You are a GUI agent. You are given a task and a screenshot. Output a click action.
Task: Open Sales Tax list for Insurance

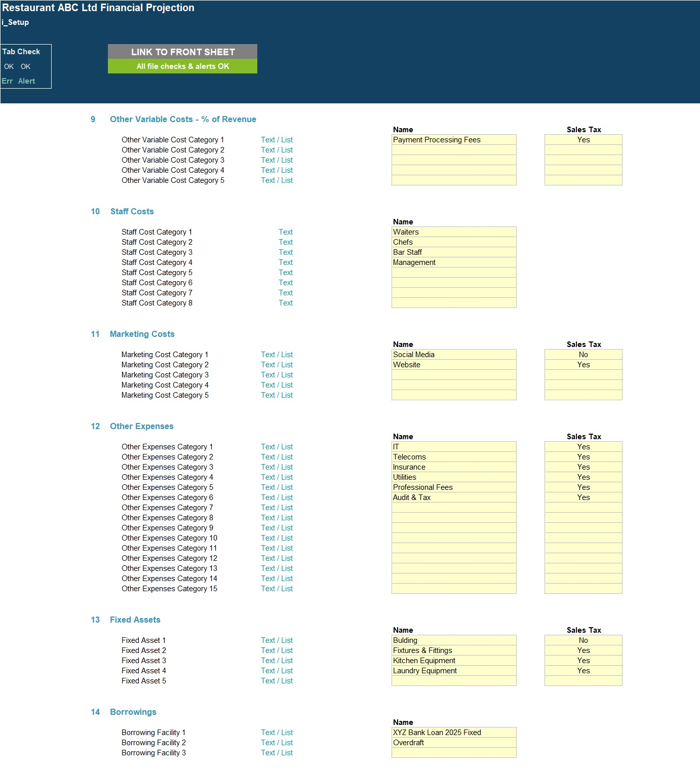pyautogui.click(x=584, y=467)
